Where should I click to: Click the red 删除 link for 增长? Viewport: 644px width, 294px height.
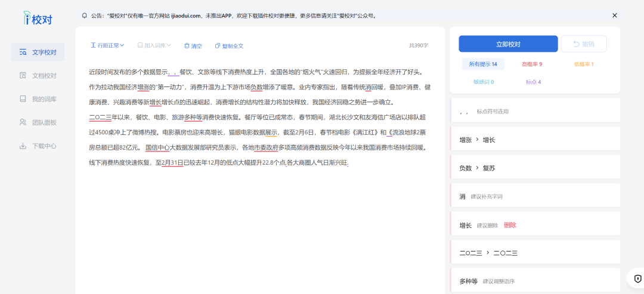510,225
